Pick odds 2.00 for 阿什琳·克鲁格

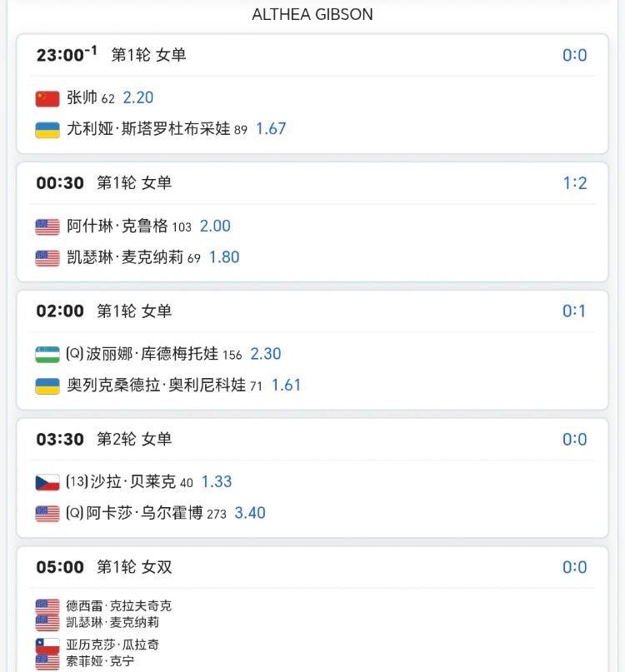[215, 226]
